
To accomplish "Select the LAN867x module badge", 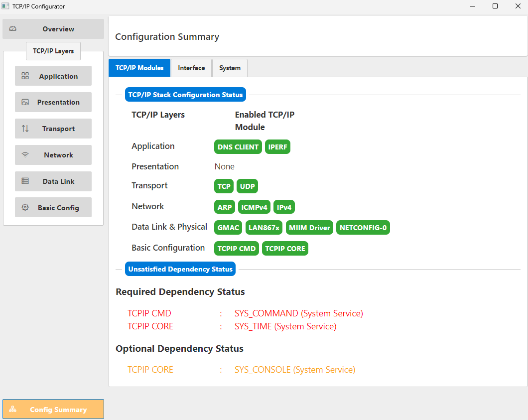I will (x=264, y=228).
